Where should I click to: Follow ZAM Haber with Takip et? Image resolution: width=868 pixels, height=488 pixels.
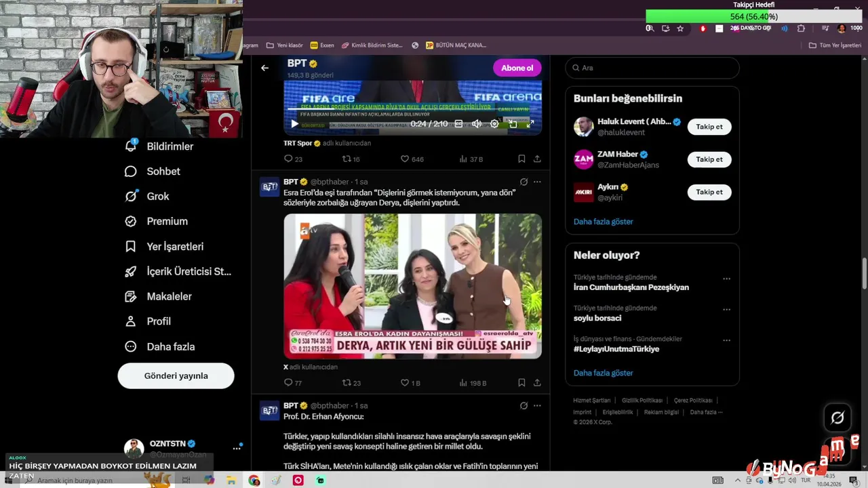pyautogui.click(x=709, y=159)
